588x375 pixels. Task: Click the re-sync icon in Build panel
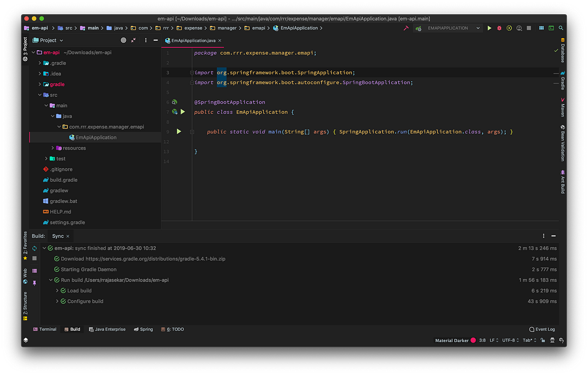pyautogui.click(x=35, y=248)
